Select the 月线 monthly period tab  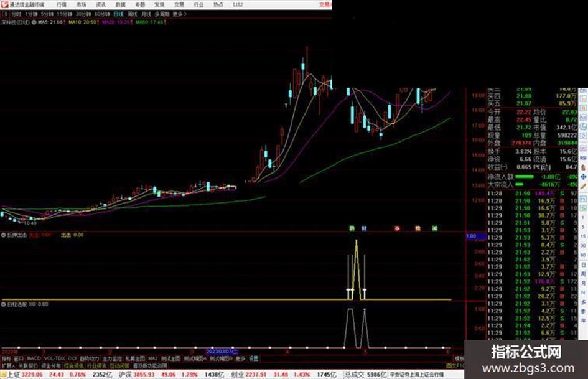pyautogui.click(x=146, y=14)
